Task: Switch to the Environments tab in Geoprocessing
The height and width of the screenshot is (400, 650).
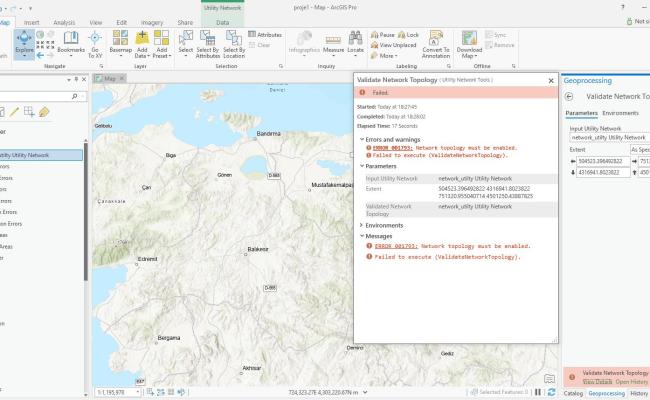Action: click(x=620, y=113)
